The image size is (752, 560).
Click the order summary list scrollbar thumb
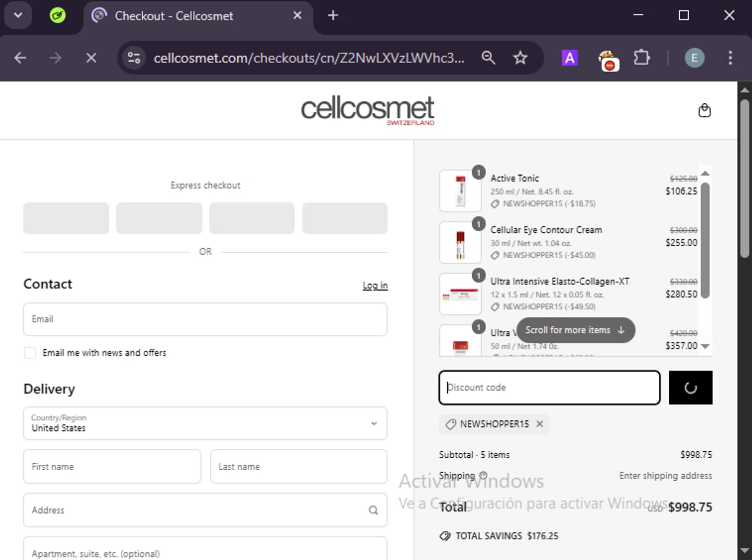(x=705, y=240)
